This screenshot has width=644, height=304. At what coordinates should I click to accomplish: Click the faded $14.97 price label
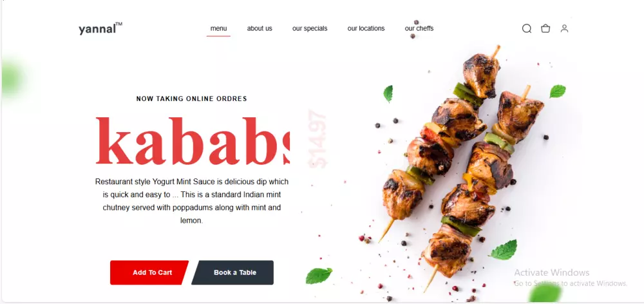(x=318, y=139)
